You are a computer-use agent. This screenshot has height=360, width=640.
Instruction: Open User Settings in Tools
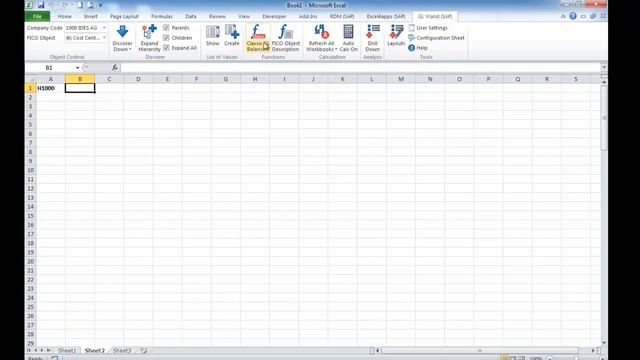428,28
